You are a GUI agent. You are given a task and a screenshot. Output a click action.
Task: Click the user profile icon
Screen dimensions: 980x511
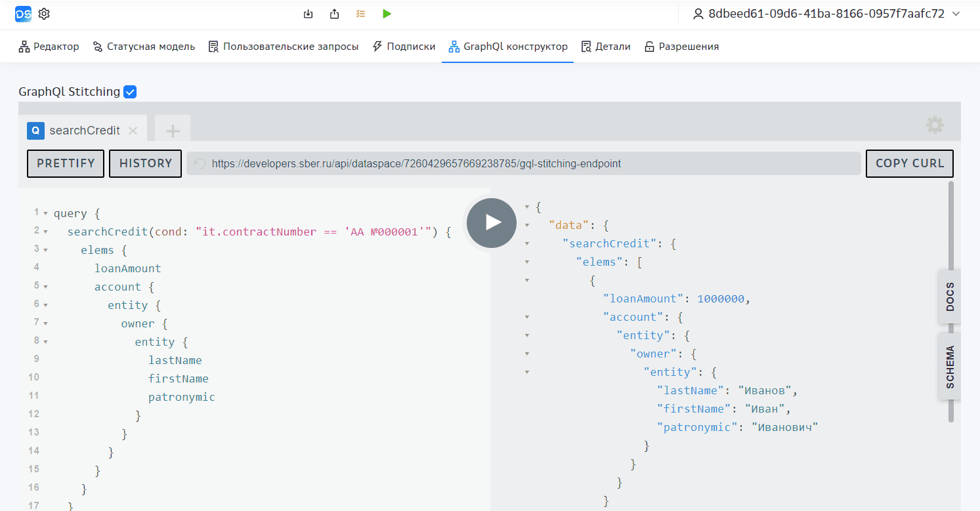698,14
